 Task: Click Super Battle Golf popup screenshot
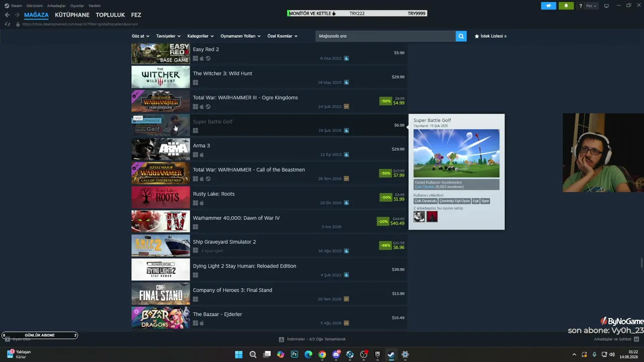(x=456, y=153)
